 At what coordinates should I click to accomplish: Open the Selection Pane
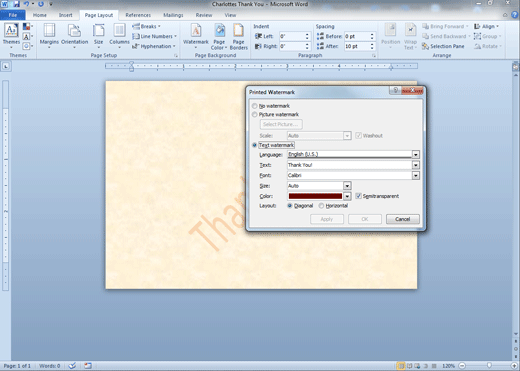point(443,46)
